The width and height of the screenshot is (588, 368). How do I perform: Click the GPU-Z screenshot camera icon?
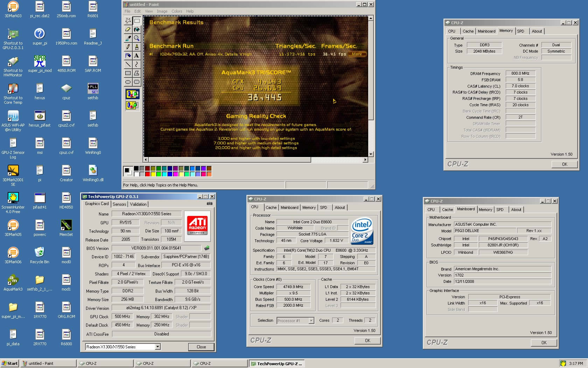209,204
